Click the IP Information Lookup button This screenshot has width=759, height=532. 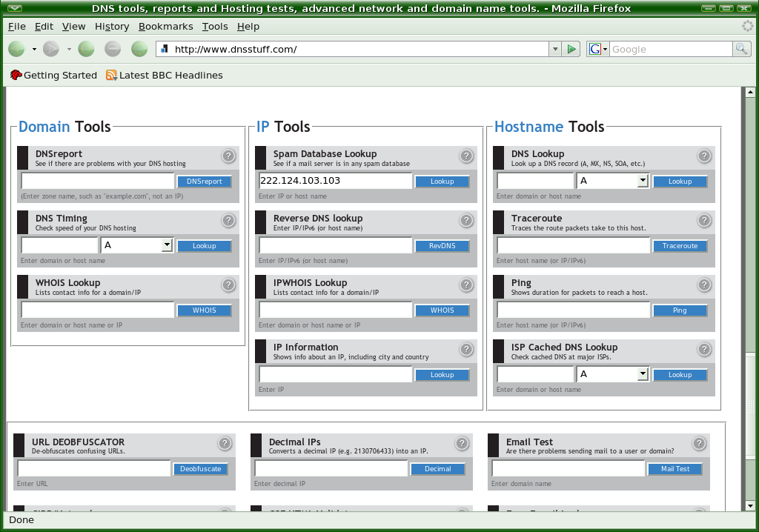tap(443, 374)
